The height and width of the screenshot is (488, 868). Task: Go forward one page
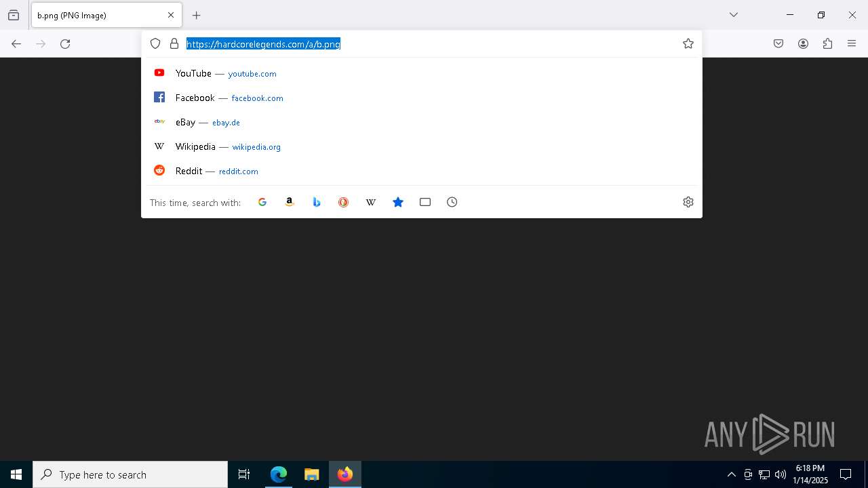[41, 44]
